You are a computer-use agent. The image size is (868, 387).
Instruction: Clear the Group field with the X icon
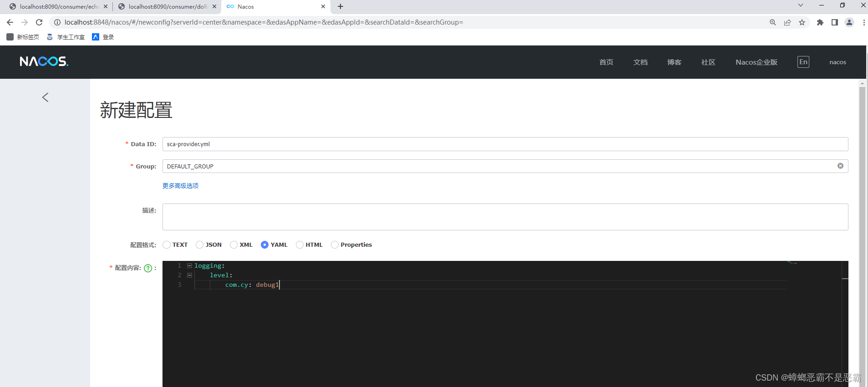pos(840,166)
